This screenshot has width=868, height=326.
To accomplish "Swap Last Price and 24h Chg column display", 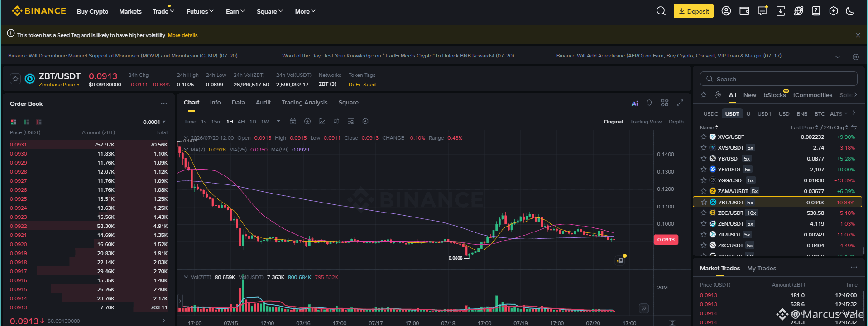I will point(854,128).
